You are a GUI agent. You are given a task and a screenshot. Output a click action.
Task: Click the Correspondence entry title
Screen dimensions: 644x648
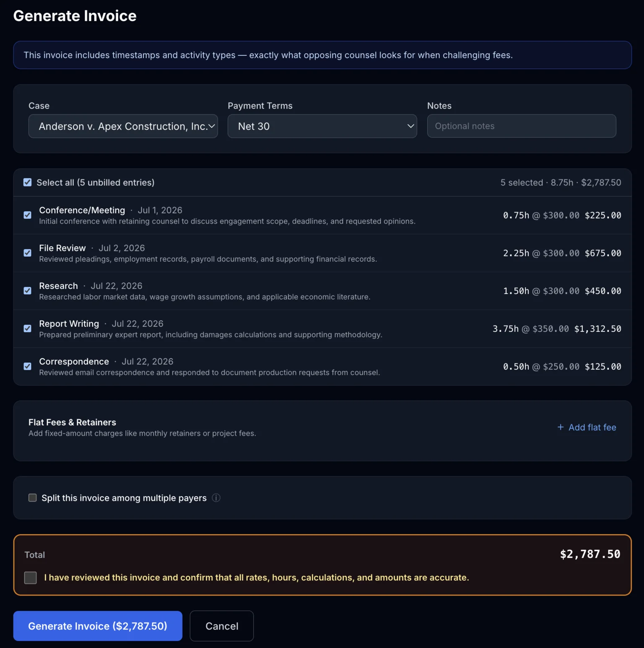74,362
